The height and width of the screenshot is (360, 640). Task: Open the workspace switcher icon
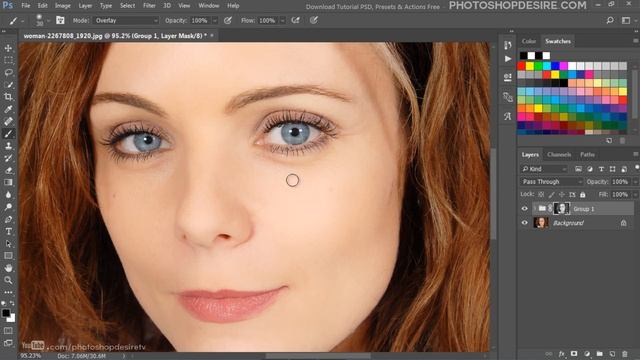coord(626,20)
